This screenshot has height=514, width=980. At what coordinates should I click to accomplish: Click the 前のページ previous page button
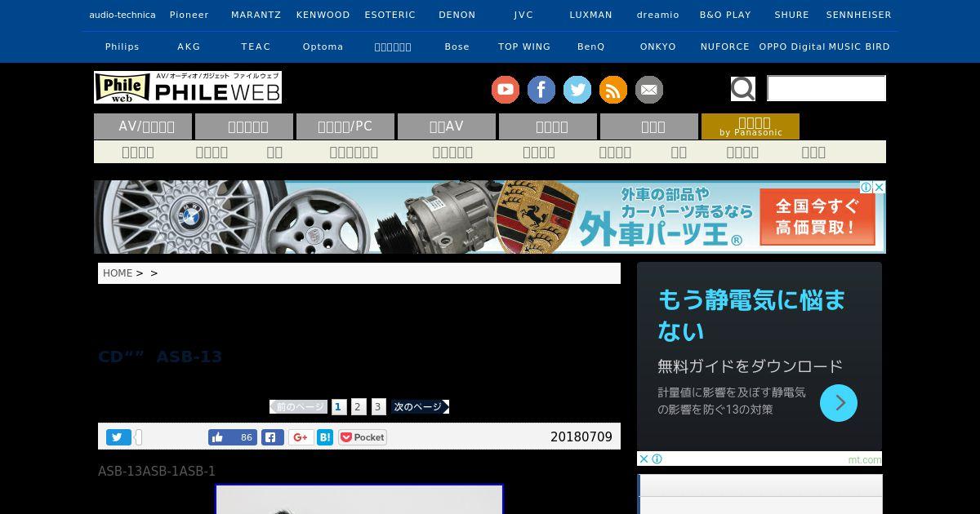click(299, 406)
